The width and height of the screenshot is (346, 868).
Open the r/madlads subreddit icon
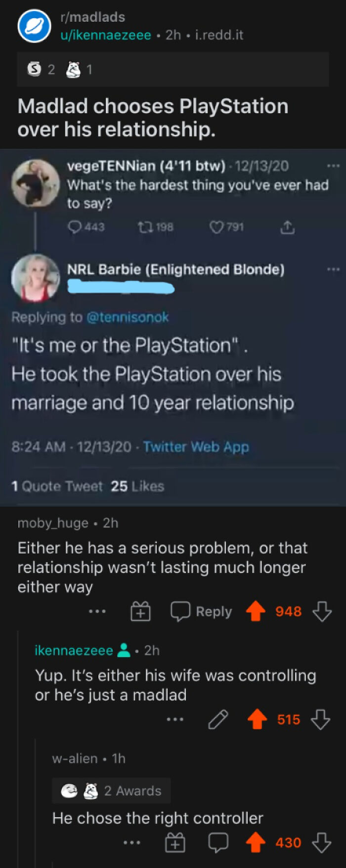[x=34, y=26]
